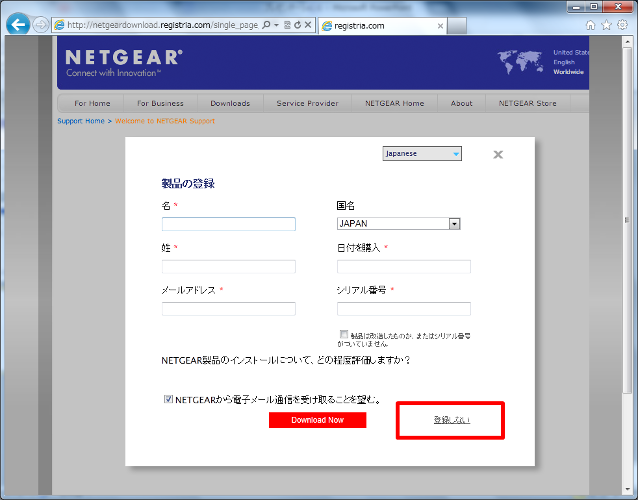Select the registria.com tab
Image resolution: width=638 pixels, height=500 pixels.
tap(382, 26)
